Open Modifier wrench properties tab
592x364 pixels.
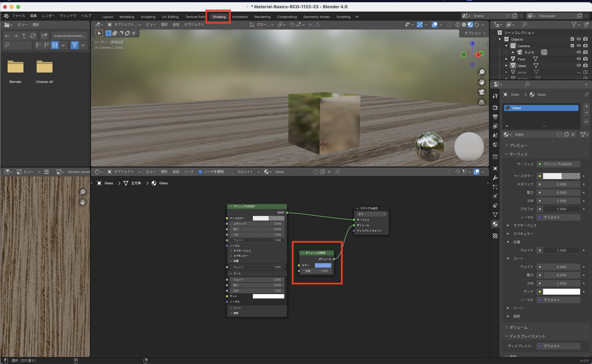click(x=495, y=178)
